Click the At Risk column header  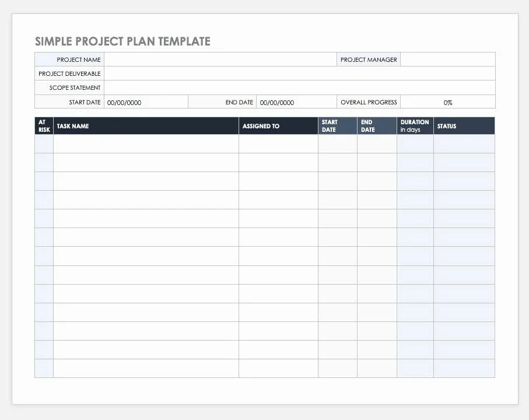[44, 126]
